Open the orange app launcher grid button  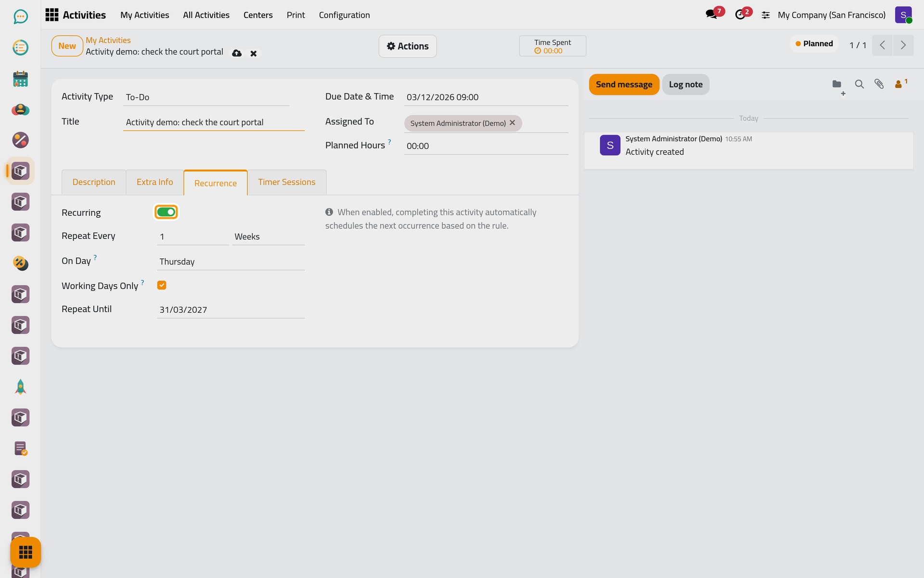pos(26,552)
